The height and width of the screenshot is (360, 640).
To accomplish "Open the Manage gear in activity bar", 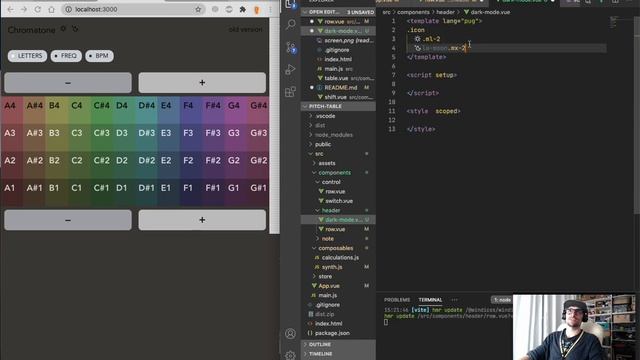I will [x=290, y=355].
